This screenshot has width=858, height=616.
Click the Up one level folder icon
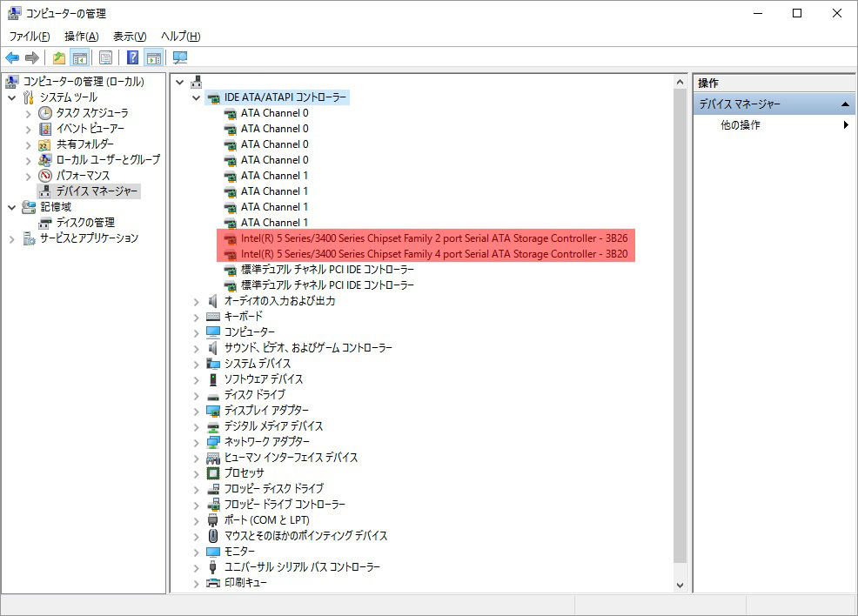coord(59,57)
